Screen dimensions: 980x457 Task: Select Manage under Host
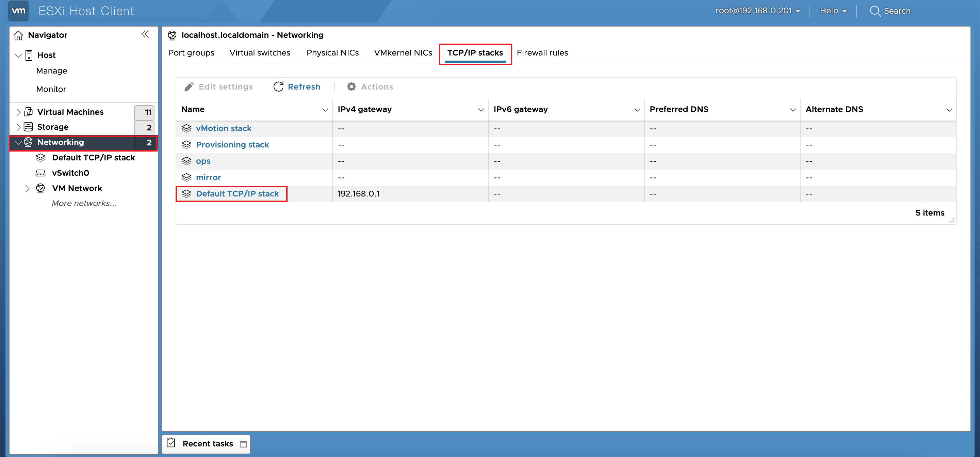click(x=52, y=71)
